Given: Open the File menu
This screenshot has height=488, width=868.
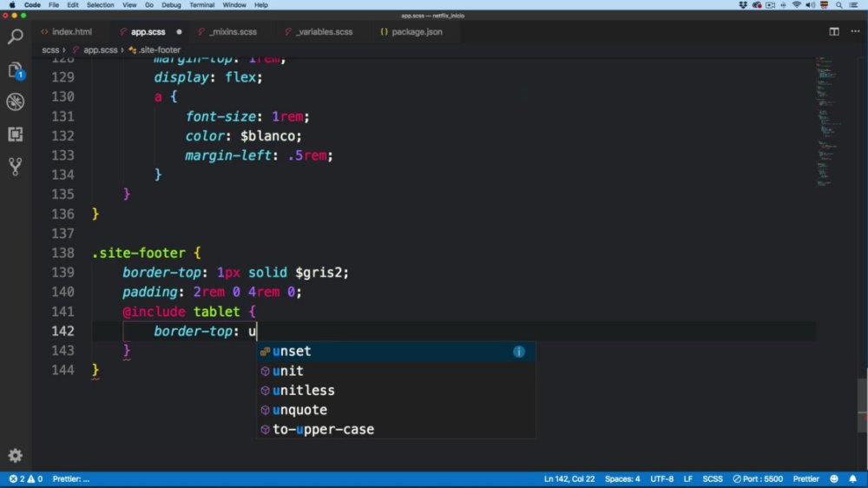Looking at the screenshot, I should [x=54, y=5].
